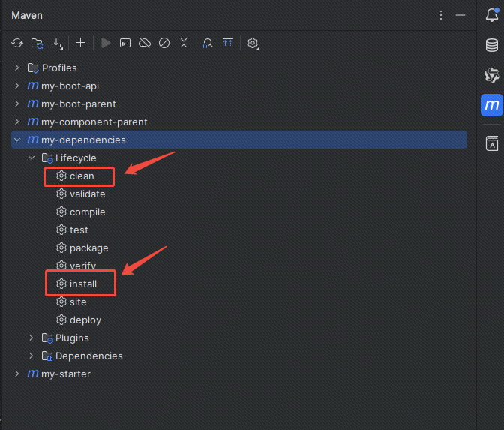Open Database tool window
The image size is (504, 430).
(492, 45)
